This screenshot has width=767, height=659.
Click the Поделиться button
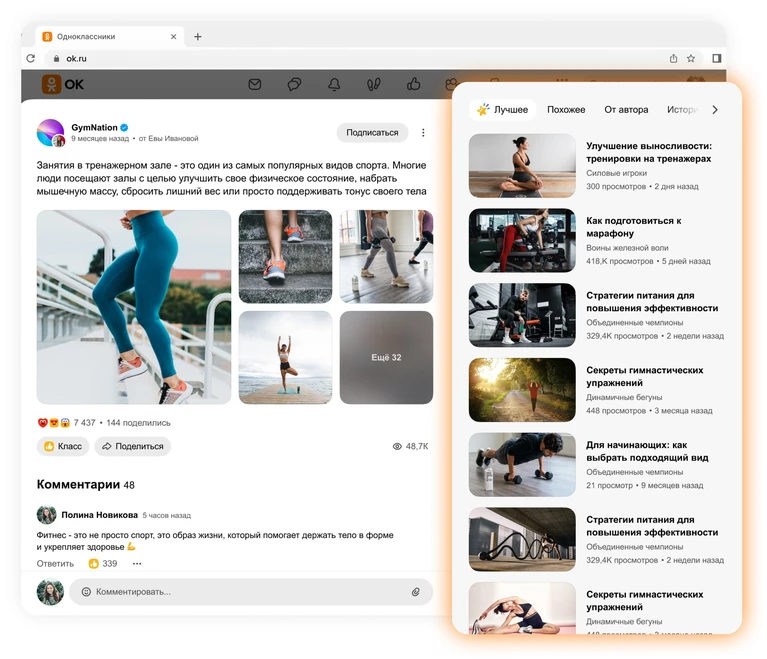133,446
